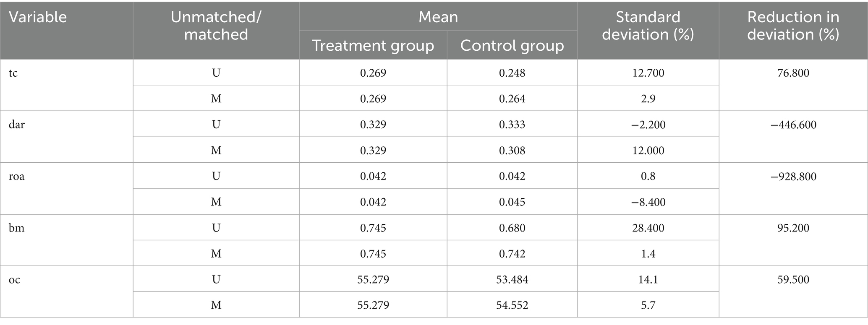Screen dimensions: 868x325
Task: Click the −8.400 standard deviation cell
Action: click(x=648, y=202)
